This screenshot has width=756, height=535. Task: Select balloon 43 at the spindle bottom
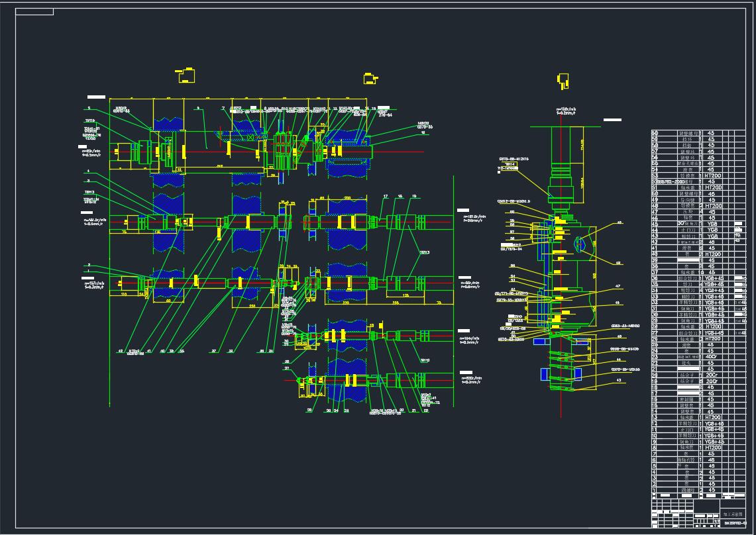[x=619, y=380]
